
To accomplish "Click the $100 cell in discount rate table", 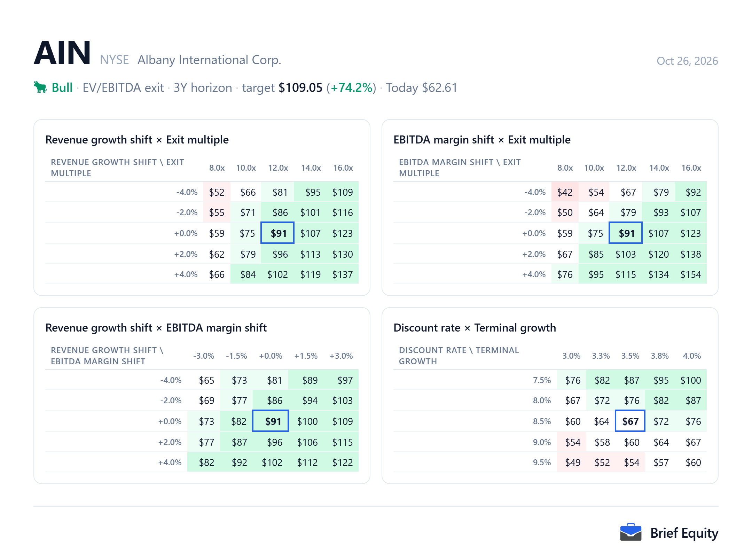I will coord(691,380).
